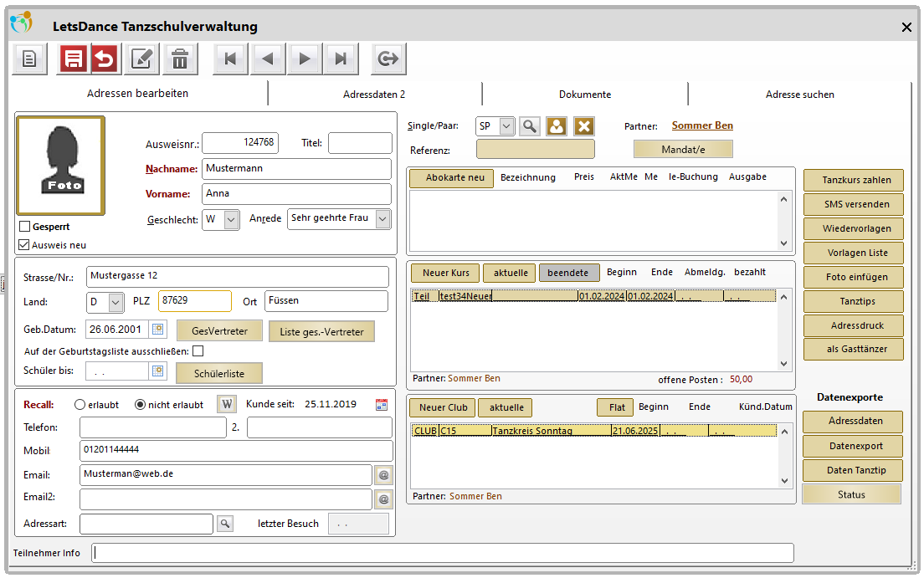Open the Adresse suchen tab
Image resolution: width=924 pixels, height=578 pixels.
pyautogui.click(x=799, y=95)
